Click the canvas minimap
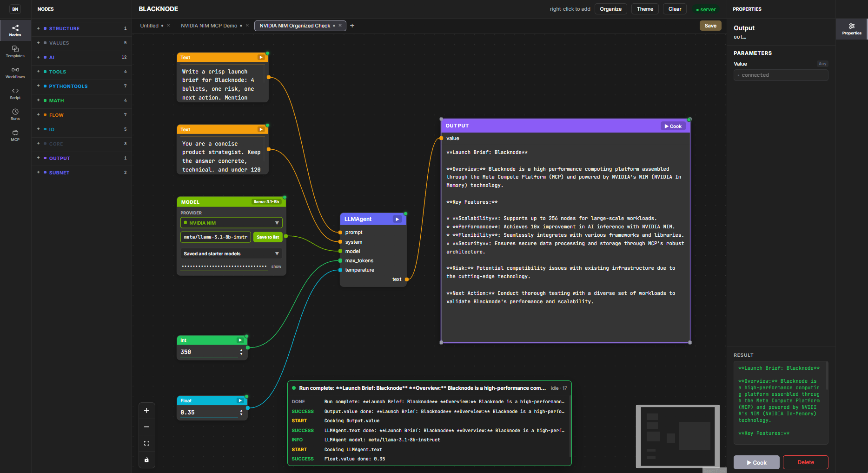 677,436
